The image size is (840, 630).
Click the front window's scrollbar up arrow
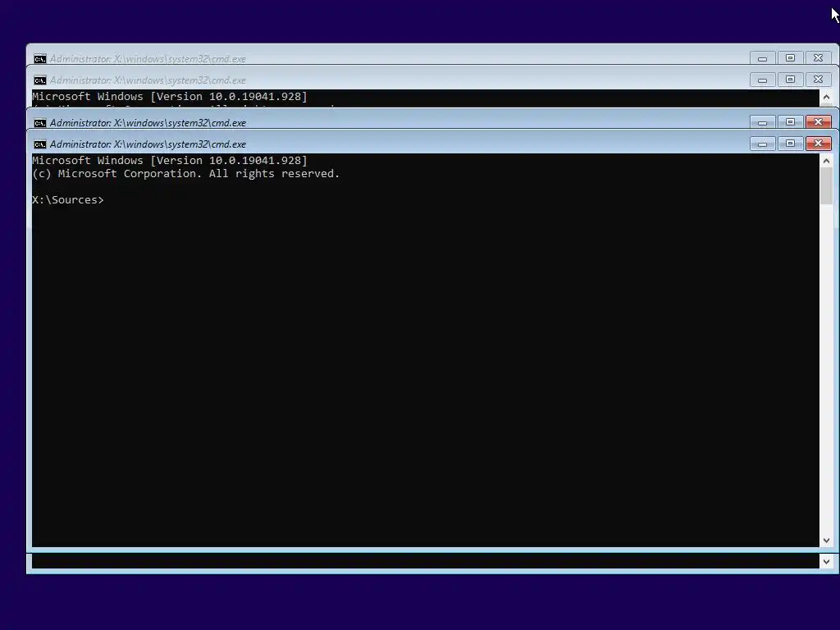pyautogui.click(x=826, y=161)
